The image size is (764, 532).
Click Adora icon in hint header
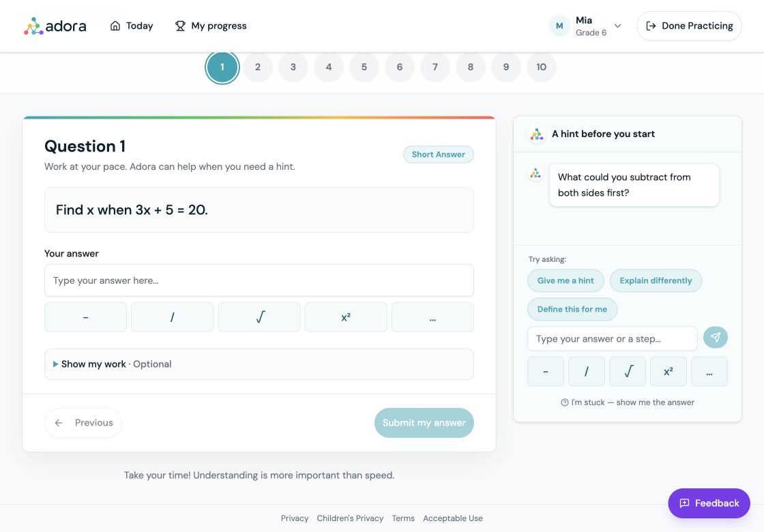coord(537,134)
